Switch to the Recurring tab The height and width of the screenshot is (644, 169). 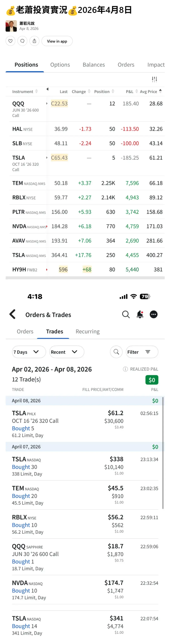87,331
